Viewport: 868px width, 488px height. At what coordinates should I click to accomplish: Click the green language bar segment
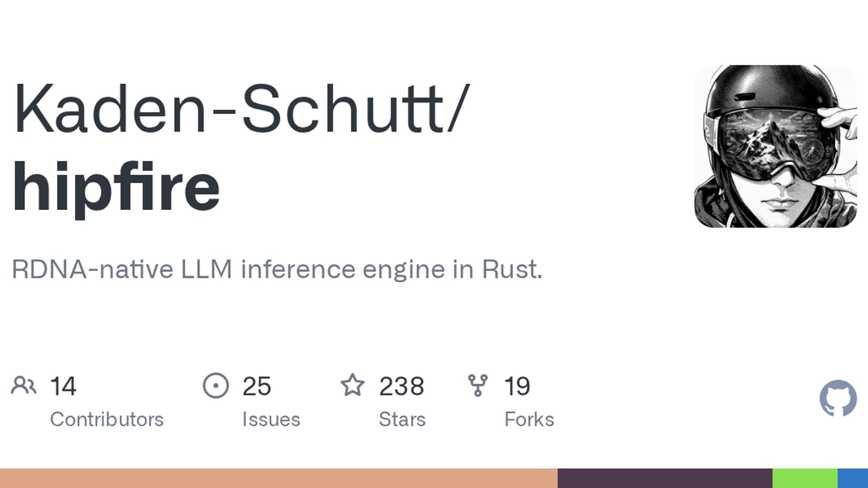click(x=805, y=478)
